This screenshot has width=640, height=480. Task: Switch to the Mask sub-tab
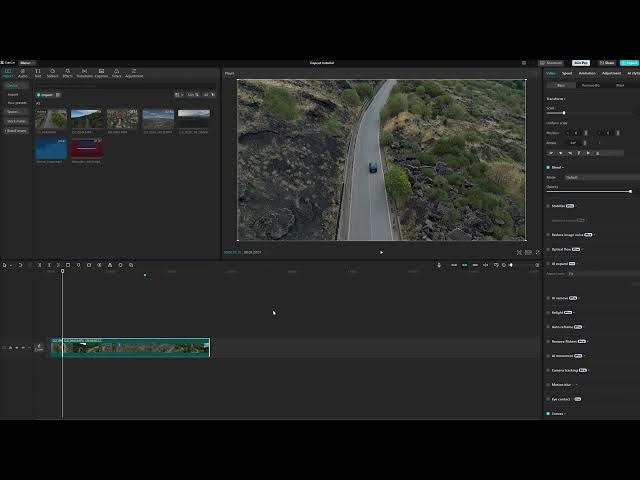coord(620,85)
